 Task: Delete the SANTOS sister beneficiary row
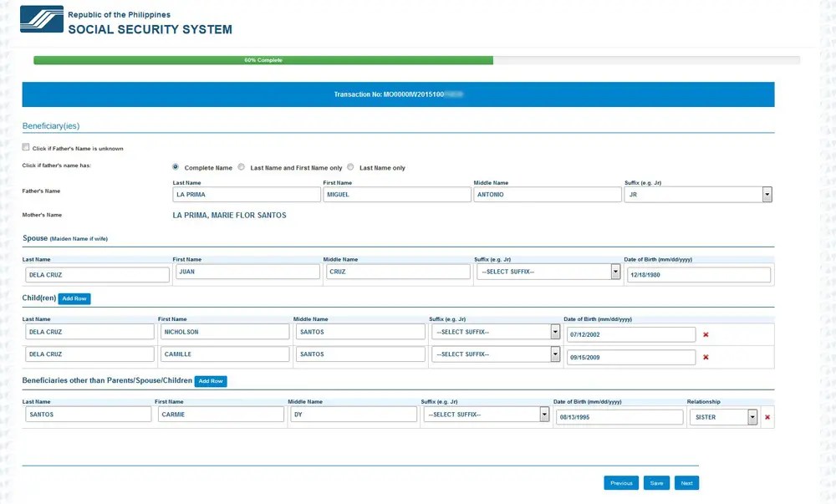click(x=767, y=417)
